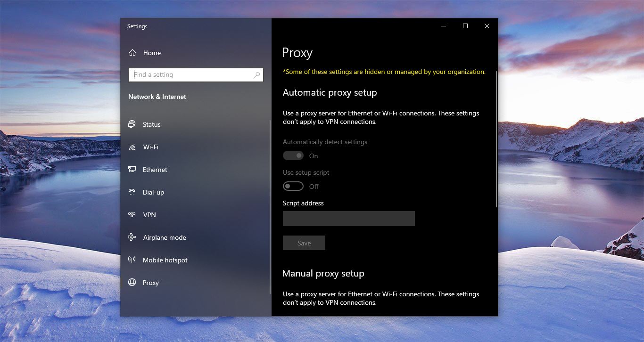The width and height of the screenshot is (644, 342).
Task: Click the Save button under Script address
Action: pos(304,243)
